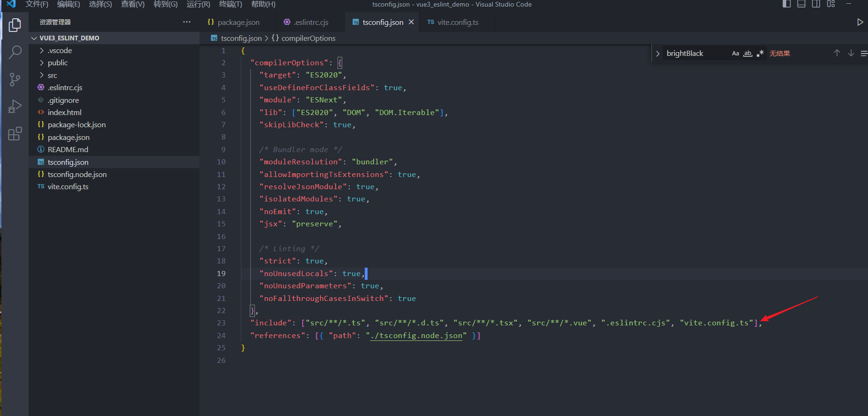868x416 pixels.
Task: Switch to the package.json editor tab
Action: 238,22
